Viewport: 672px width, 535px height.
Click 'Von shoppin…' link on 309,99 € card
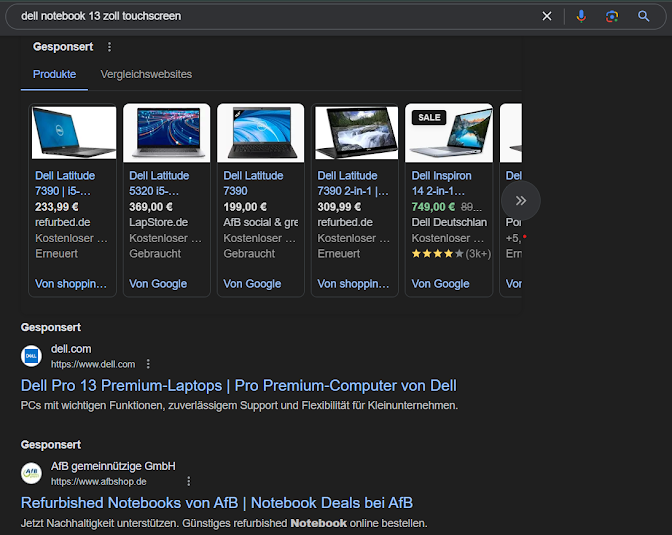point(353,284)
